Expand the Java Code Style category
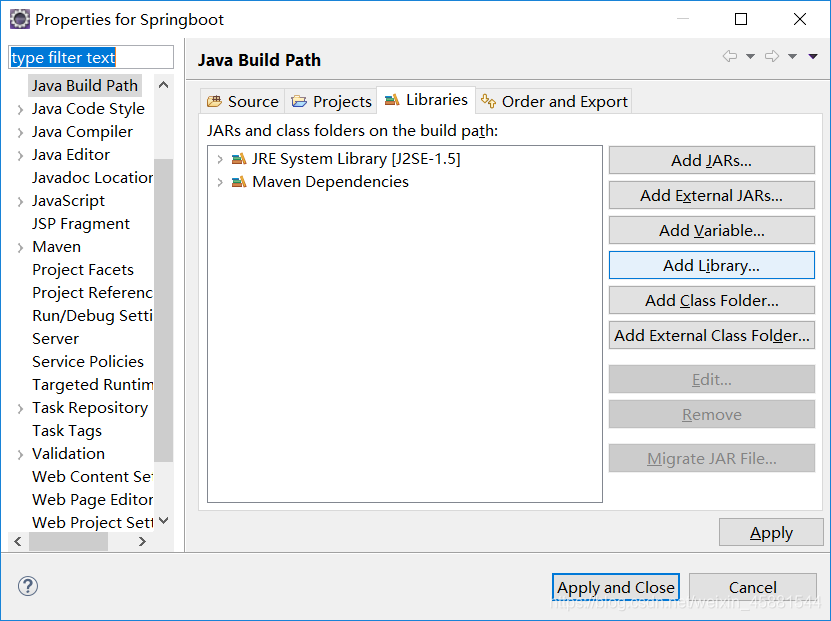Image resolution: width=831 pixels, height=621 pixels. coord(20,110)
